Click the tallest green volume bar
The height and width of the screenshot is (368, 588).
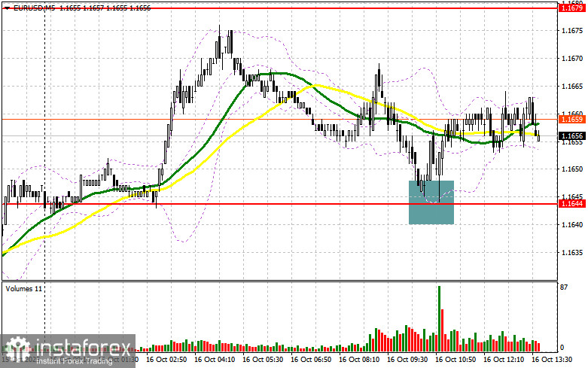tap(439, 318)
